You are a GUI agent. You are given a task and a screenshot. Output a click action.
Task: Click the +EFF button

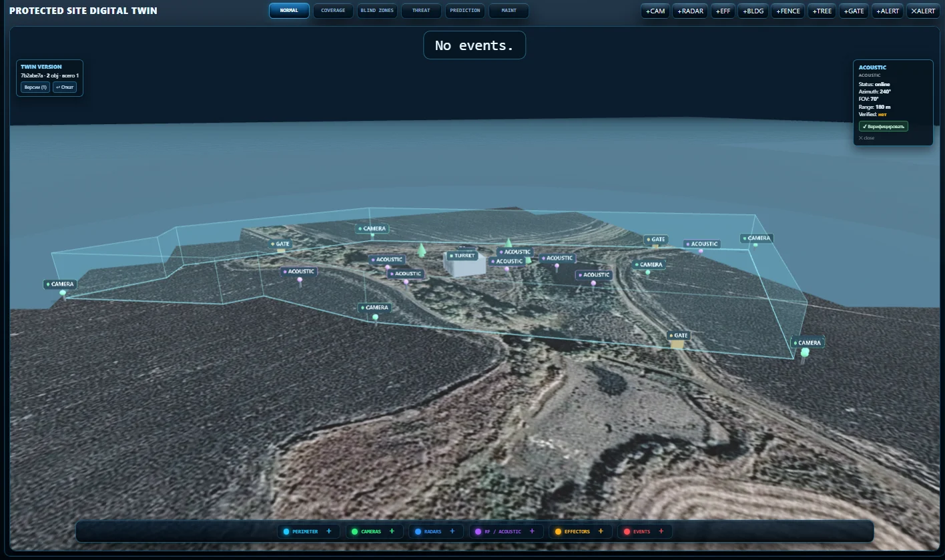[722, 11]
